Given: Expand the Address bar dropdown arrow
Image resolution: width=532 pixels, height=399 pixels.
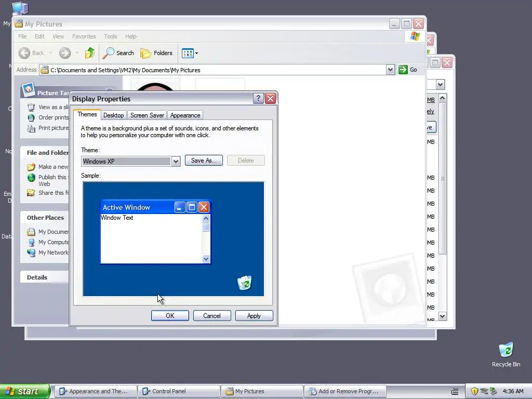Looking at the screenshot, I should coord(390,70).
